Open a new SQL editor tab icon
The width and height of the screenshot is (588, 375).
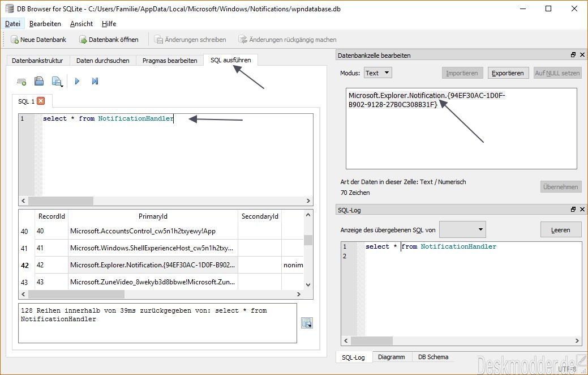(x=22, y=82)
